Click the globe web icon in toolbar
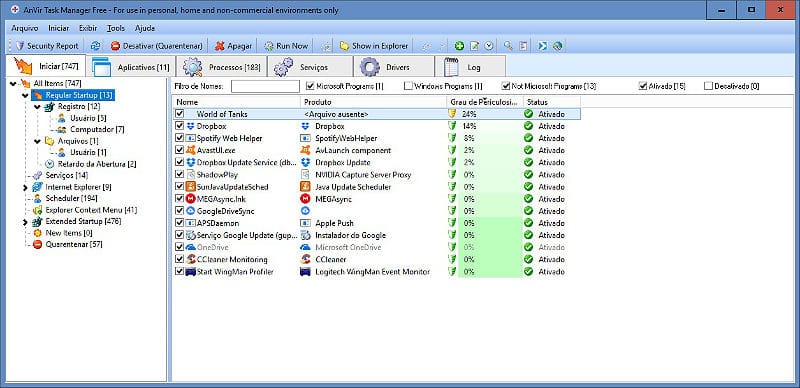This screenshot has width=800, height=388. point(557,46)
